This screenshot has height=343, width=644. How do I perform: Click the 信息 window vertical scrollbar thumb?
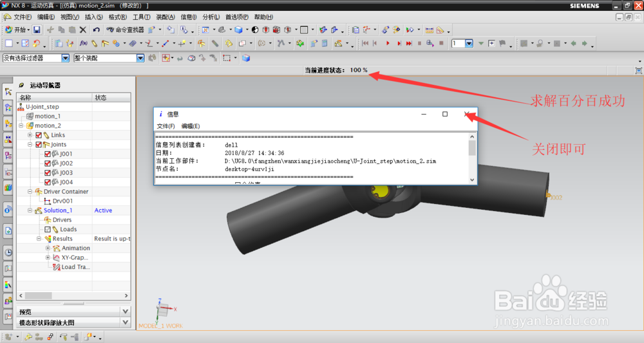472,148
